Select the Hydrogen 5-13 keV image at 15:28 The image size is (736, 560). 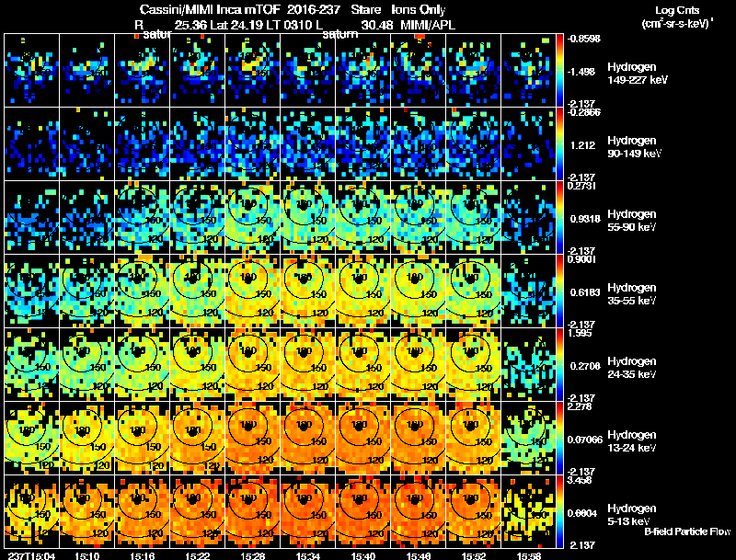click(x=252, y=511)
